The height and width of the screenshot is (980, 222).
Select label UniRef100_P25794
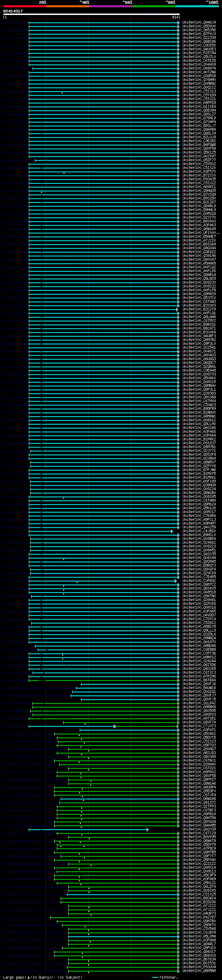199,53
